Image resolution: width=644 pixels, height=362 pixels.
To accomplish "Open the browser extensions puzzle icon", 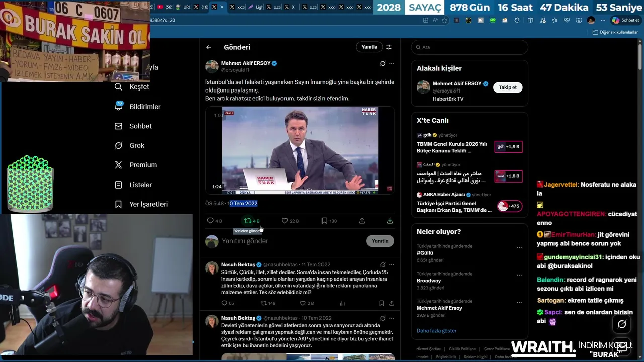I will [517, 20].
